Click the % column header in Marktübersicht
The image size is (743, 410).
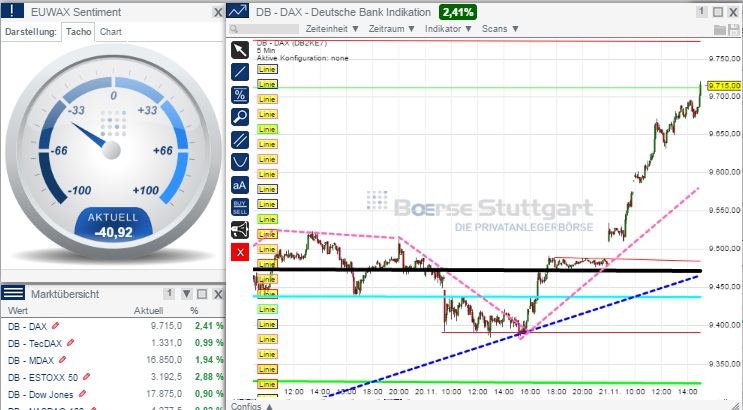pyautogui.click(x=194, y=310)
